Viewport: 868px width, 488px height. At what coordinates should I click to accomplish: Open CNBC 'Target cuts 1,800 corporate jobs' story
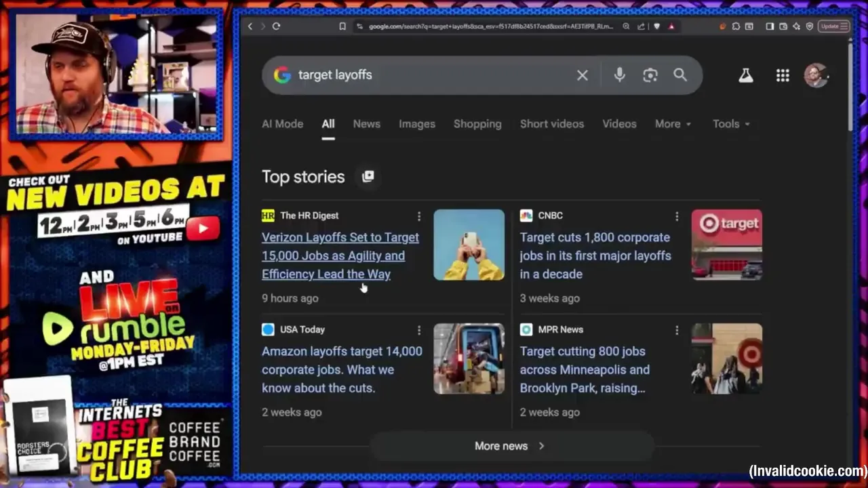[595, 256]
